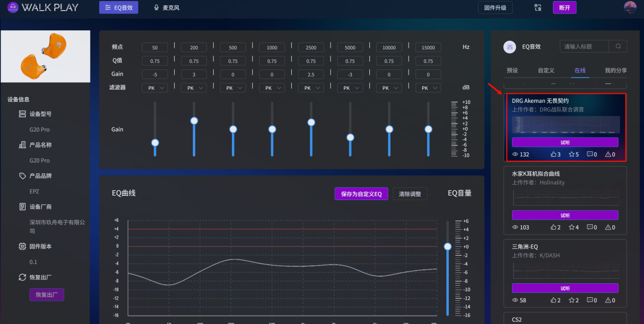Select the 预设 presets tab

512,71
